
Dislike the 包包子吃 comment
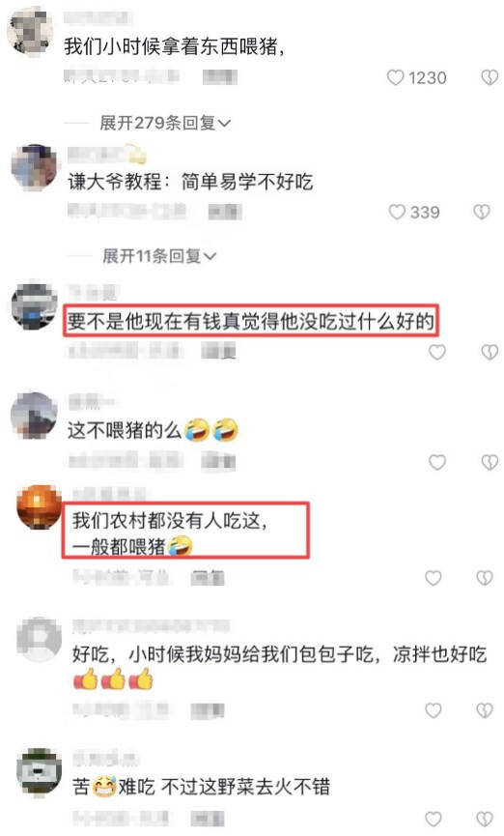click(485, 710)
